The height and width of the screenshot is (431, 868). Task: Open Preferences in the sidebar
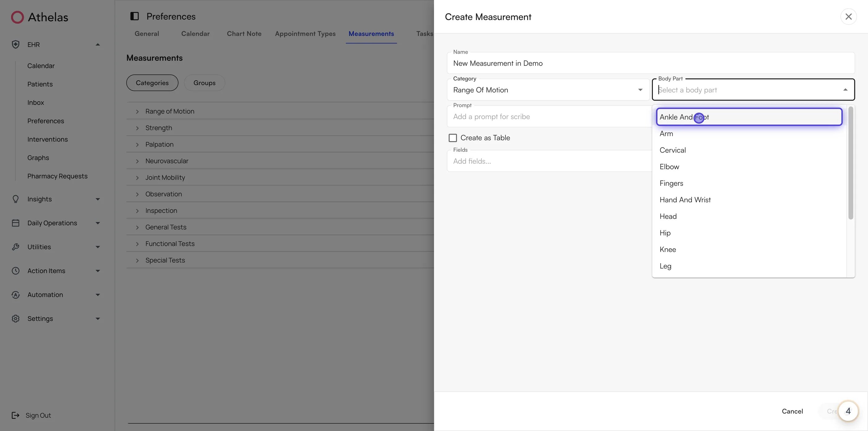(46, 121)
